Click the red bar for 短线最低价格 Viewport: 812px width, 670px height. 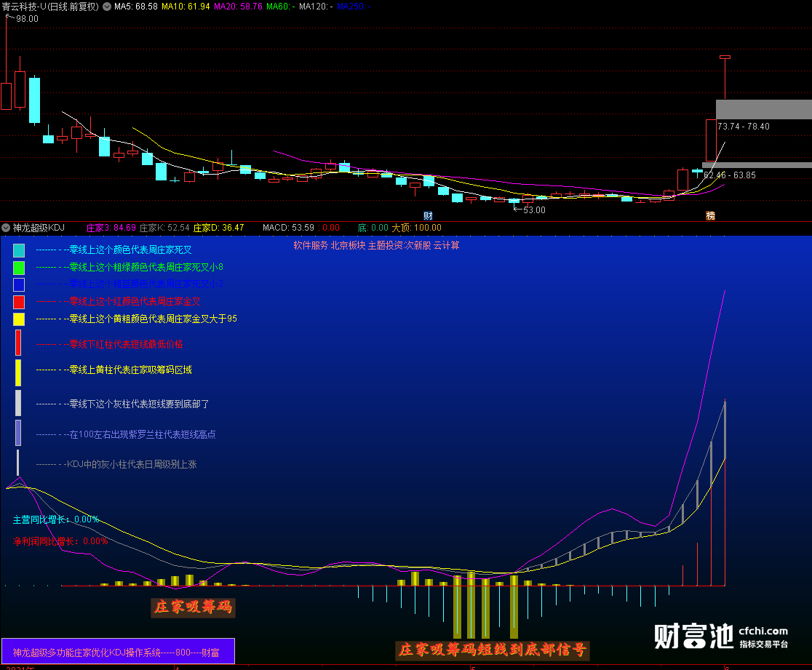coord(18,343)
